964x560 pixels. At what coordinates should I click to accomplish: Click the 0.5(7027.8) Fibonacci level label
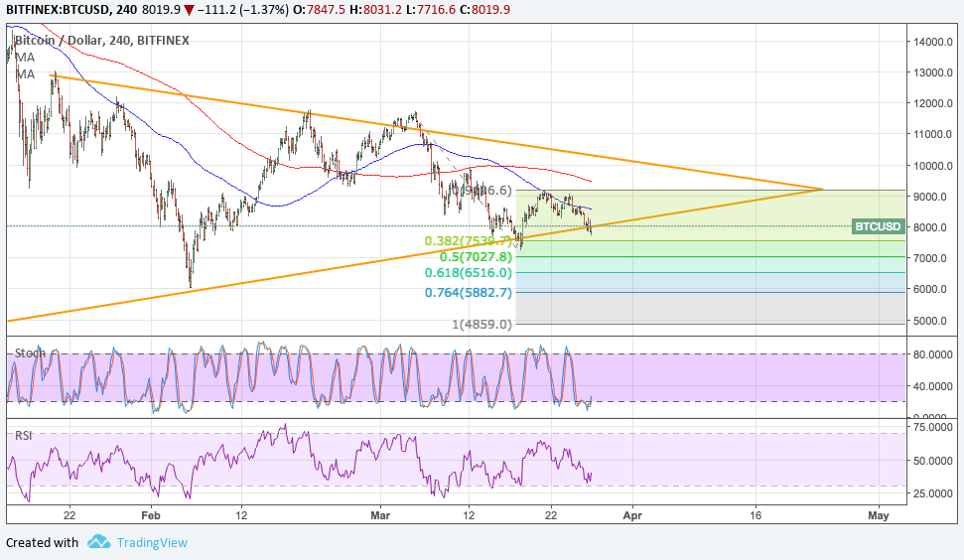[476, 257]
